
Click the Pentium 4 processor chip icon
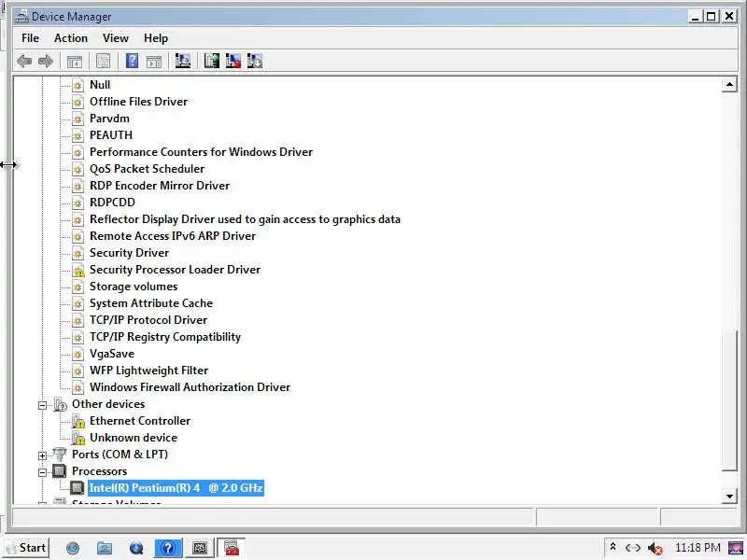78,487
